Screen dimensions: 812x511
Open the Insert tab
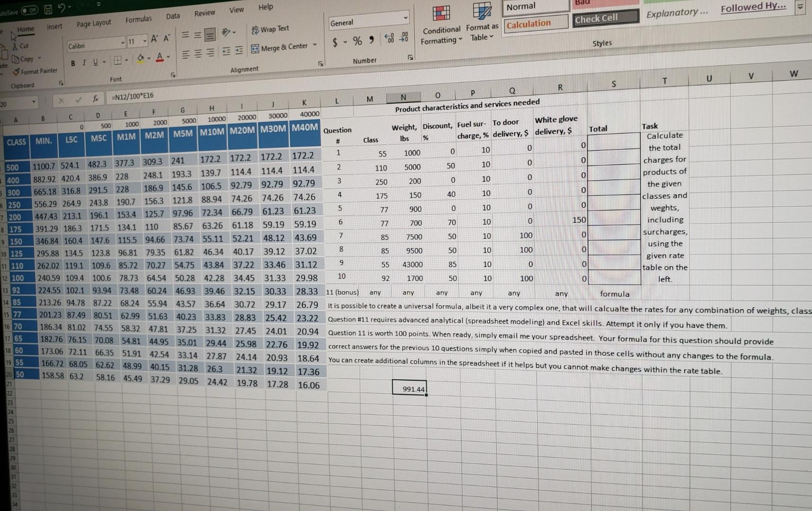click(54, 26)
